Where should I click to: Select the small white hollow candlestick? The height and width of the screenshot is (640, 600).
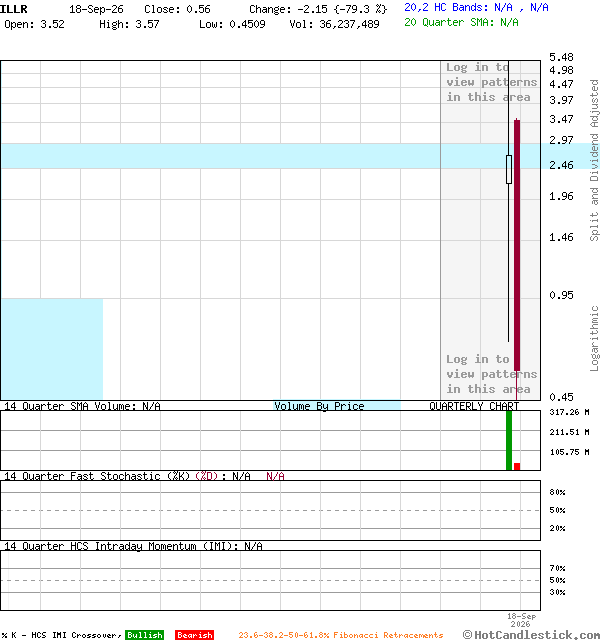[x=509, y=169]
